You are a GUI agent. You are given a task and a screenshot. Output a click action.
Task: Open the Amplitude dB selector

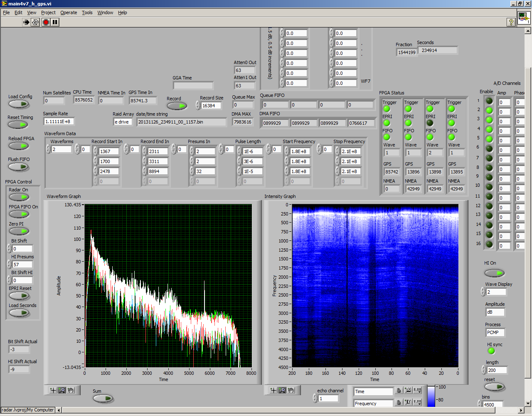495,312
